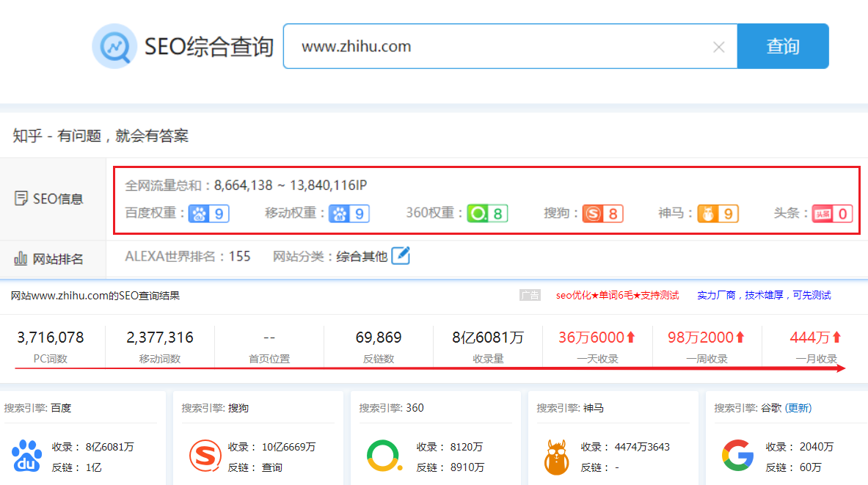
Task: Click Baidu 反链 1亿 value
Action: [x=94, y=467]
